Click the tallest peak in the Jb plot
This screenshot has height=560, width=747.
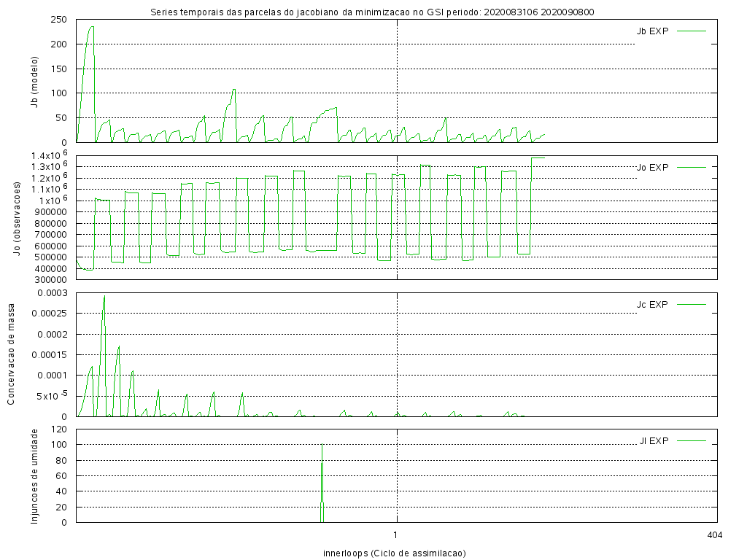(x=91, y=27)
